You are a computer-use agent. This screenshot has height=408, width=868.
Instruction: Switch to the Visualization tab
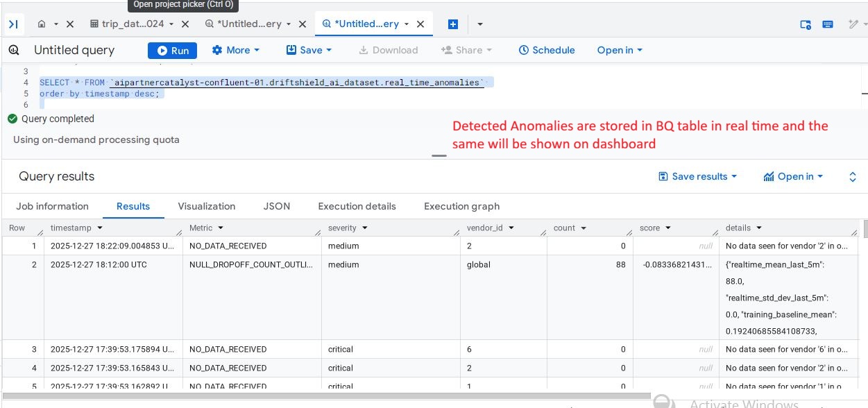[x=207, y=207]
